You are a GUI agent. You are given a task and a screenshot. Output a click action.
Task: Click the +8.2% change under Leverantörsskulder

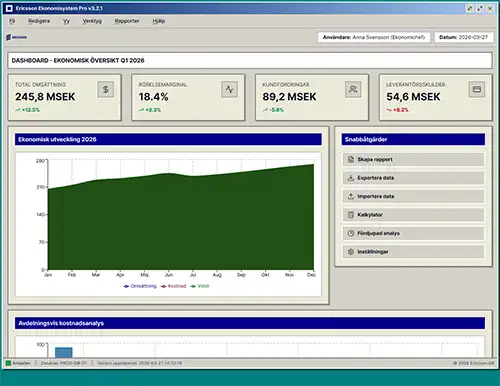(x=401, y=110)
